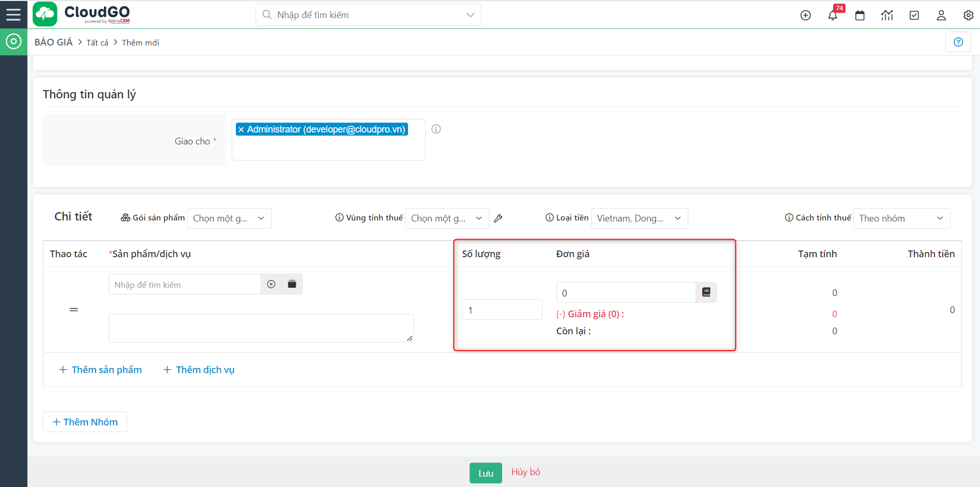
Task: Open the reports chart icon
Action: click(x=887, y=15)
